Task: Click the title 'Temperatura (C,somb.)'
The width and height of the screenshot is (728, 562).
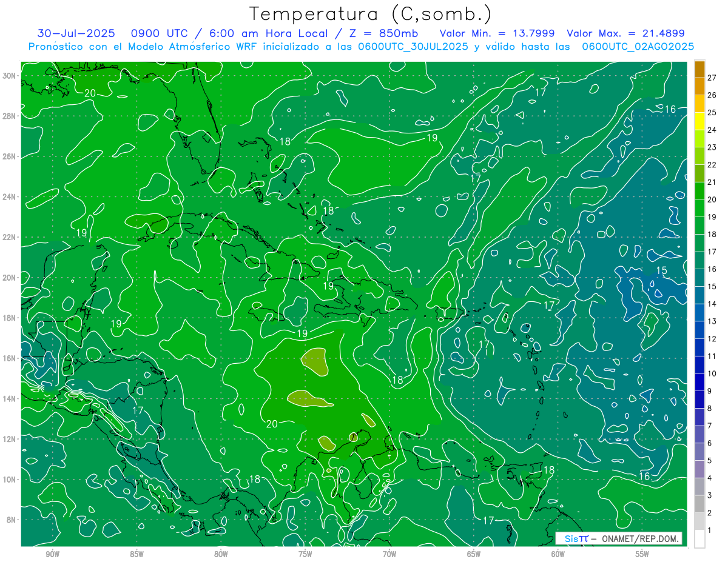Action: tap(370, 15)
